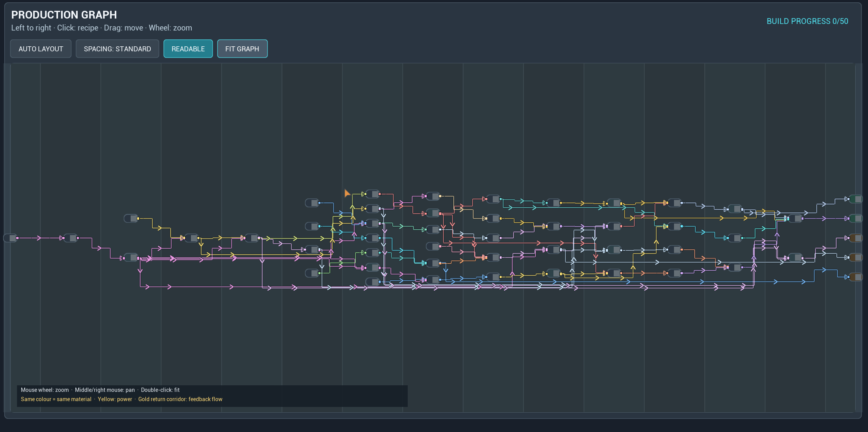This screenshot has height=432, width=868.
Task: Click the 'Left to right' instructions subtitle
Action: point(102,28)
